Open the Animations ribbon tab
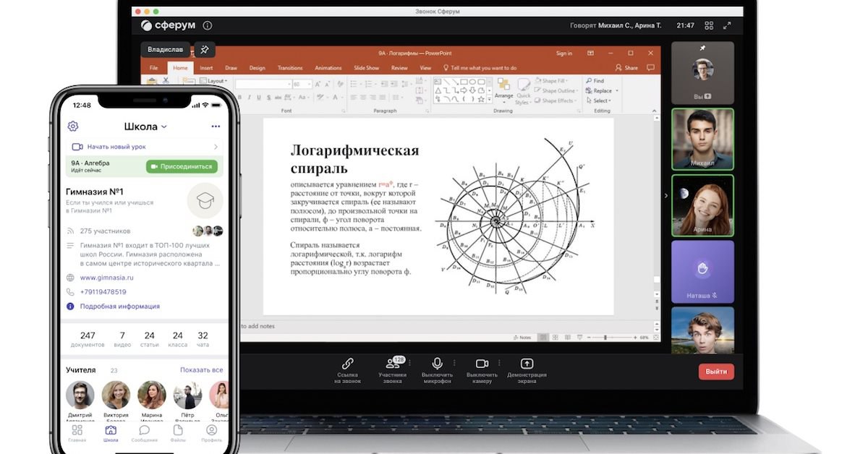 point(328,68)
